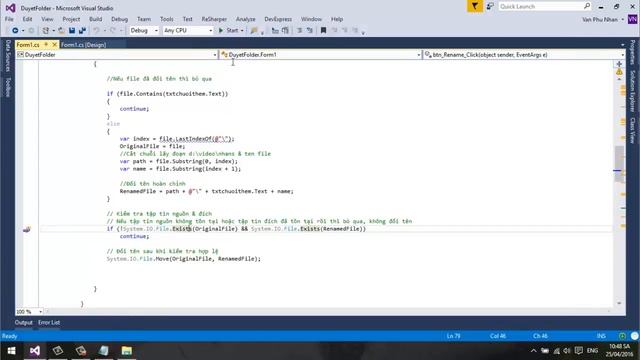This screenshot has width=640, height=360.
Task: Open the btn_Rename_Click member dropdown
Action: (x=524, y=55)
